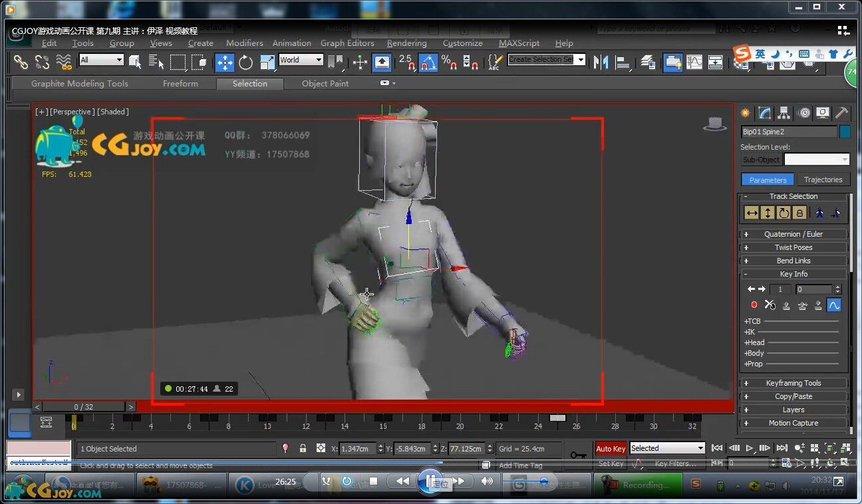Open the Edit menu
The width and height of the screenshot is (862, 504).
coord(49,43)
